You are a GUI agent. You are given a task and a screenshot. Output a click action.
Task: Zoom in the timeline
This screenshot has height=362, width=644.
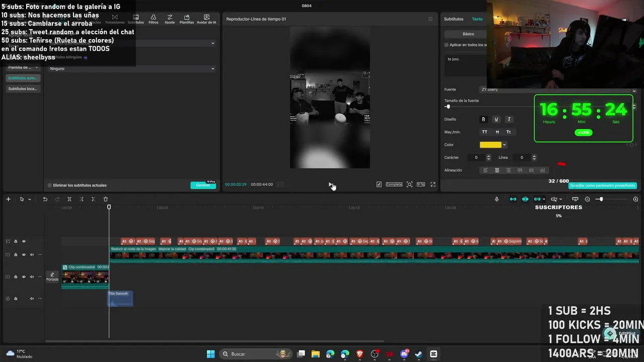click(635, 199)
